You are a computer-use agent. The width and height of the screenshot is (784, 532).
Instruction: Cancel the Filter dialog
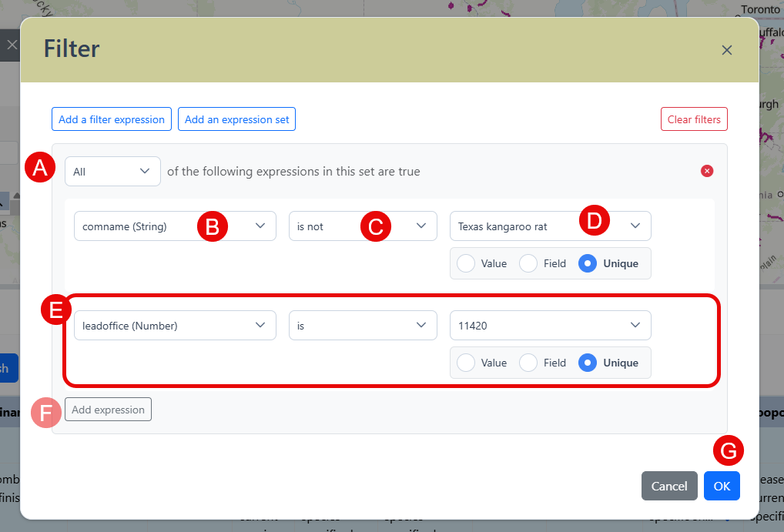[669, 486]
